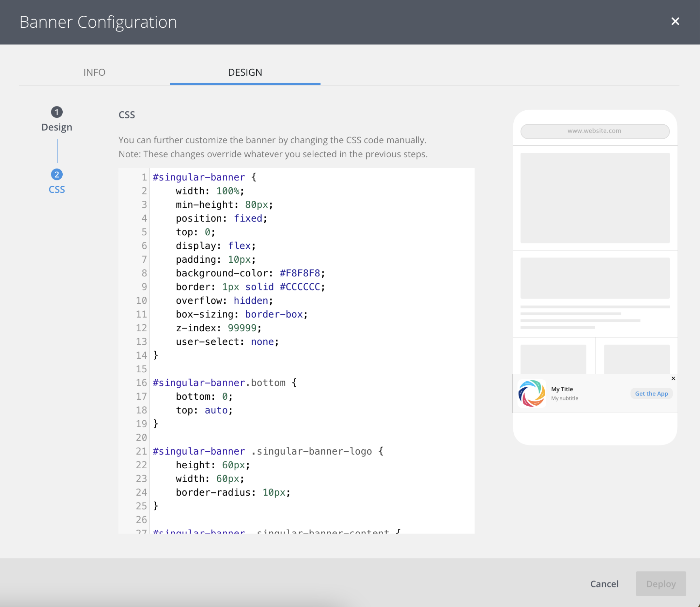The height and width of the screenshot is (607, 700).
Task: Click the #CCCCCC border color value
Action: [x=300, y=287]
